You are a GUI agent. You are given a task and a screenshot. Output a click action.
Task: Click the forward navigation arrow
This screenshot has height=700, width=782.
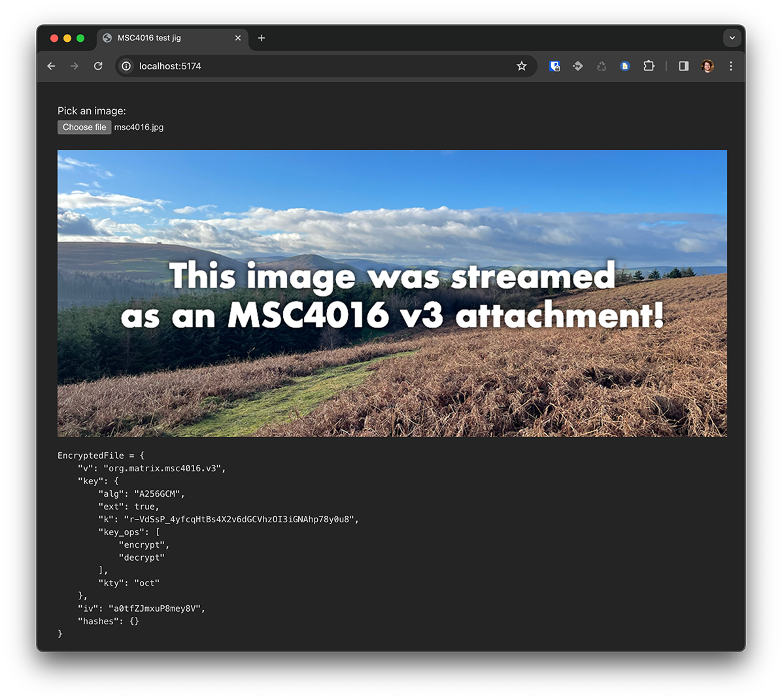click(75, 66)
